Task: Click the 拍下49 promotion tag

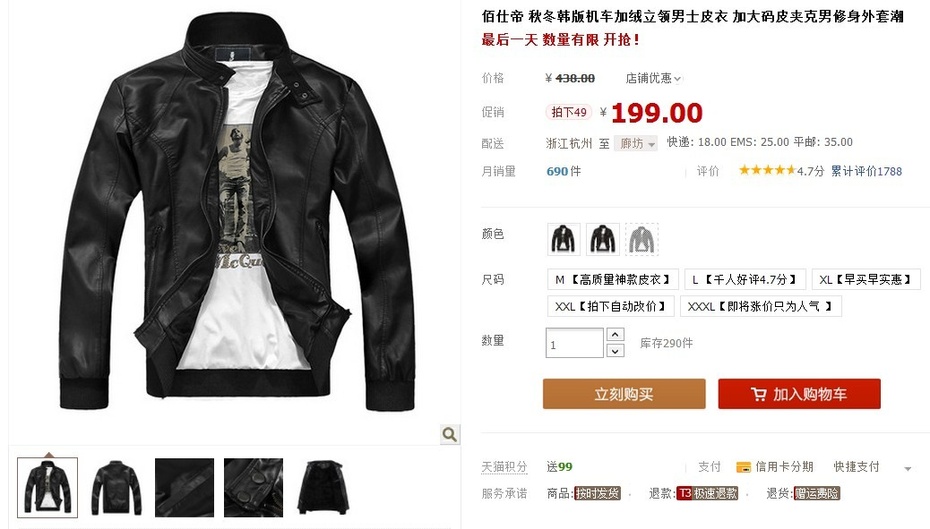Action: click(569, 112)
